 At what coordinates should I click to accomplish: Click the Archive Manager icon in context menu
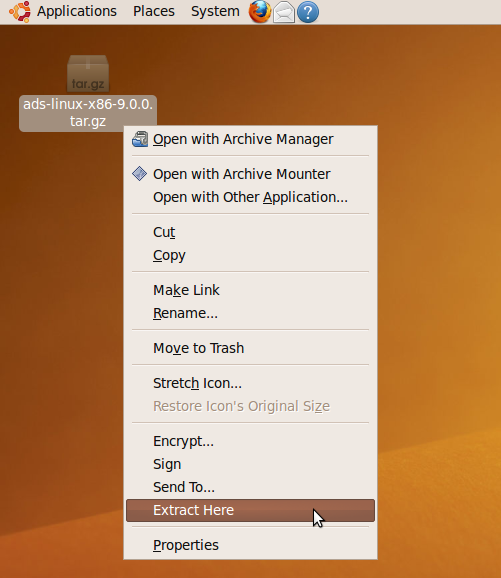coord(140,139)
